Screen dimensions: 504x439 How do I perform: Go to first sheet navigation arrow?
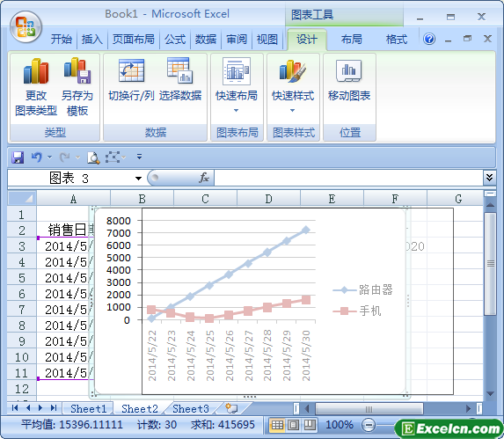pos(15,408)
